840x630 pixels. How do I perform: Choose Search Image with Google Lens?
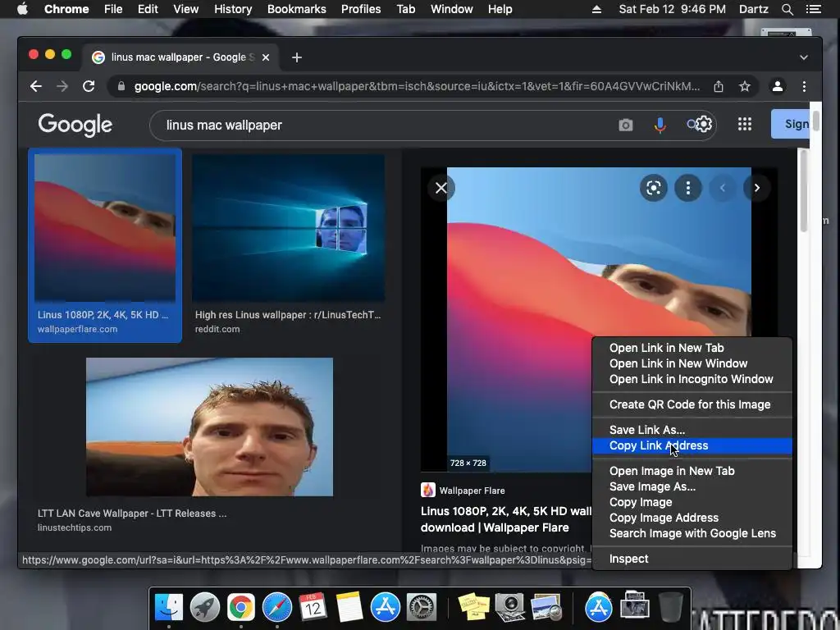pyautogui.click(x=692, y=533)
